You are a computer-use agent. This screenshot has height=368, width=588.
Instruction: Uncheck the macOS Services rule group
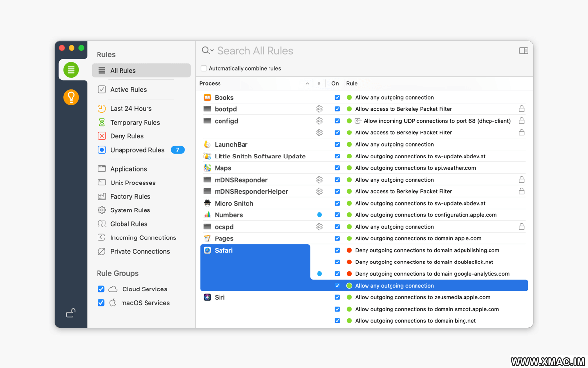pyautogui.click(x=101, y=303)
